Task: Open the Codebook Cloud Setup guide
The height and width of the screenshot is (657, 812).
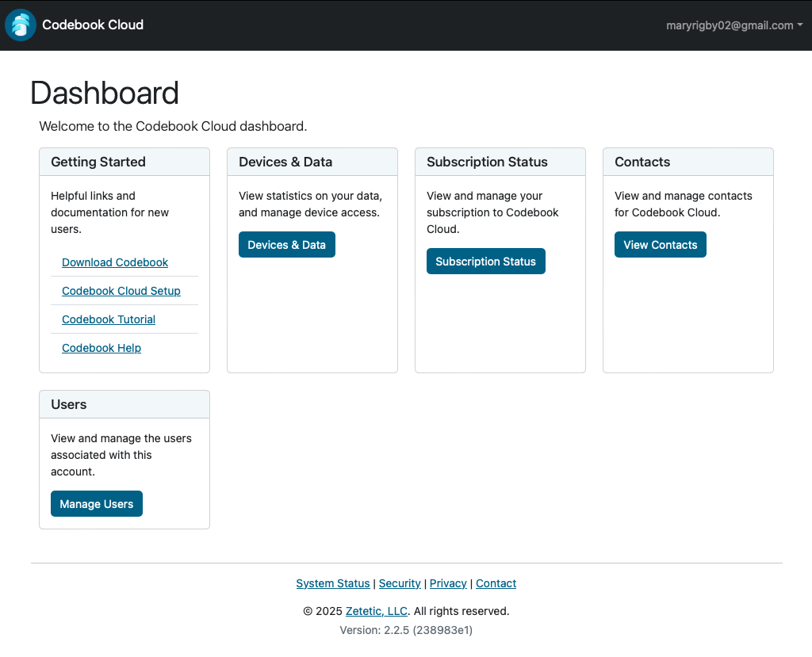Action: coord(121,290)
